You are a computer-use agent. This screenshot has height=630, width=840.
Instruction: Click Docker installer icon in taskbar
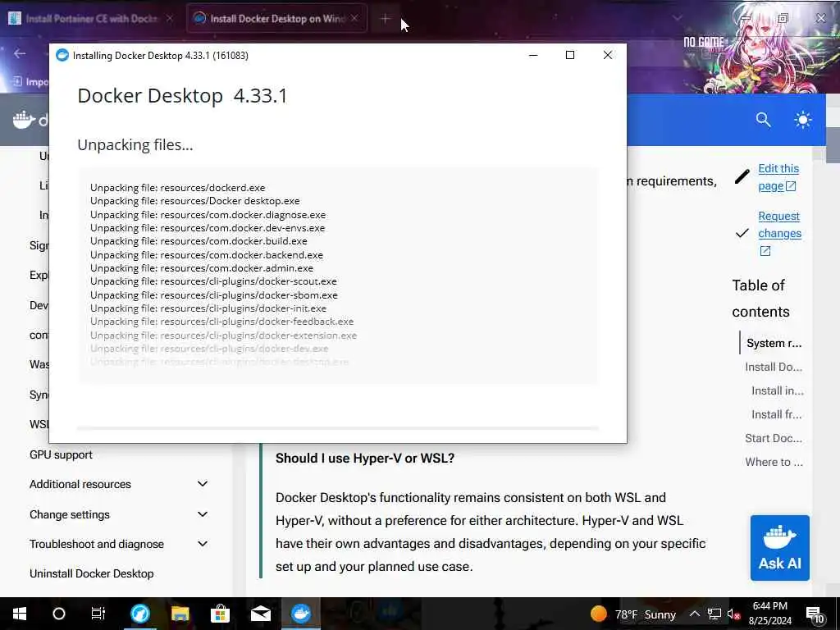(x=300, y=614)
